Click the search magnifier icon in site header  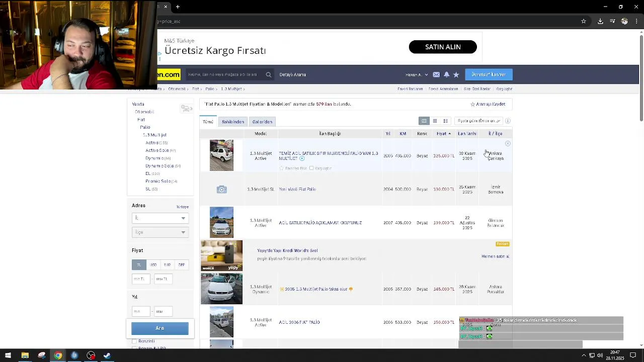(268, 74)
